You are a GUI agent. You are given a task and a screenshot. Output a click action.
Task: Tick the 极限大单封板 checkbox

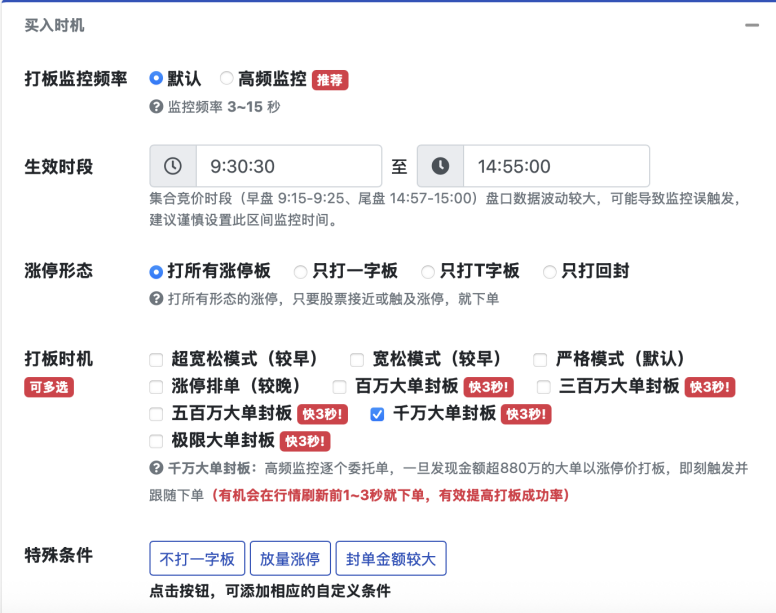(x=156, y=440)
